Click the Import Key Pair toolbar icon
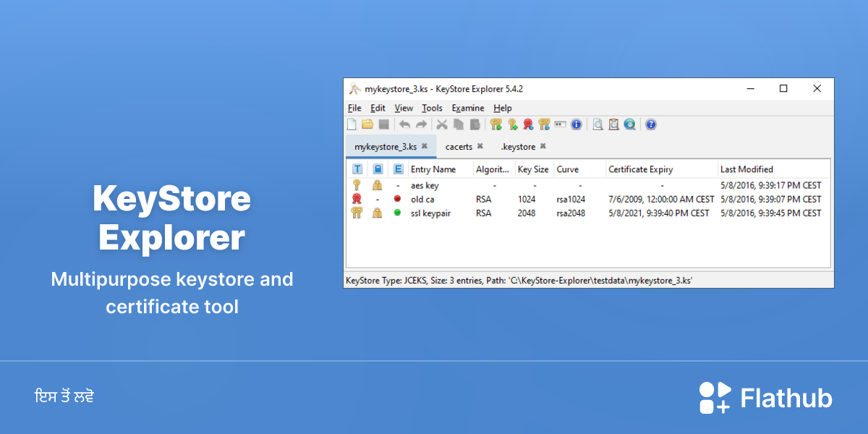Screen dimensions: 868x434 coord(544,124)
